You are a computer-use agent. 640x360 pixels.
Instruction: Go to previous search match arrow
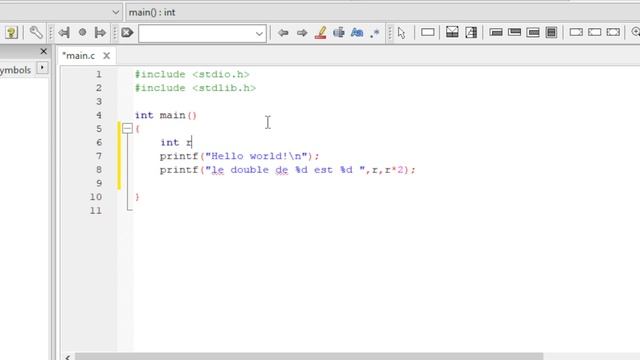coord(283,33)
